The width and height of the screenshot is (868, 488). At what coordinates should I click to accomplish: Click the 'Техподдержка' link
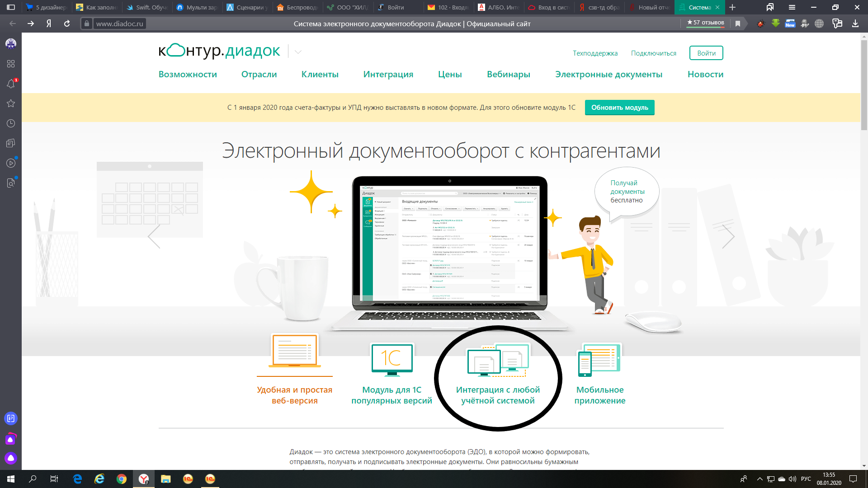pos(595,53)
